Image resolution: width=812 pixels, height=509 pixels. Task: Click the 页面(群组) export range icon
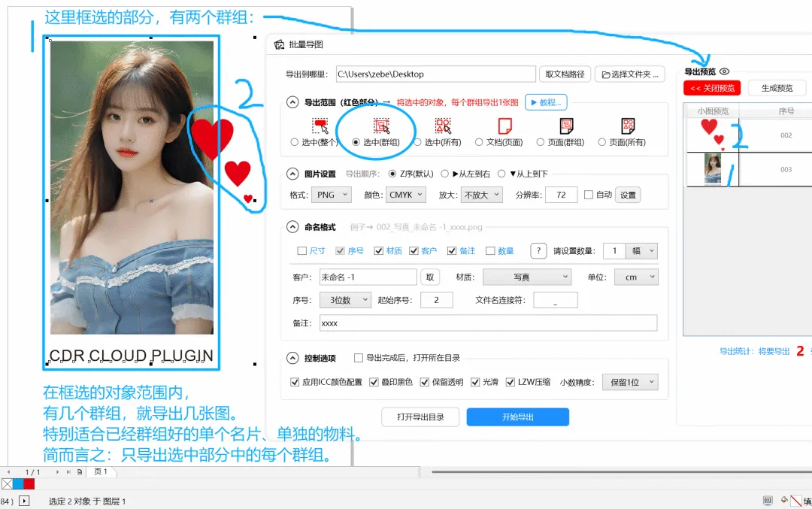point(567,126)
